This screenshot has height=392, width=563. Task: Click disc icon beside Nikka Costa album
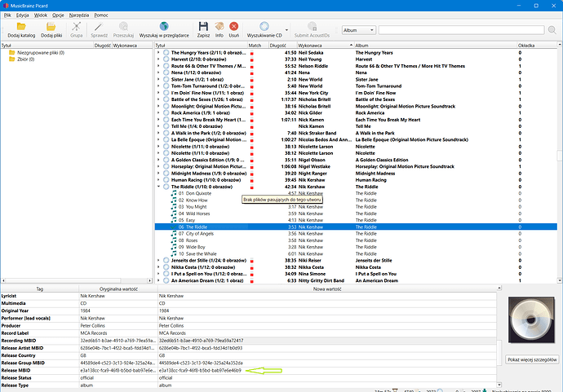coord(166,267)
